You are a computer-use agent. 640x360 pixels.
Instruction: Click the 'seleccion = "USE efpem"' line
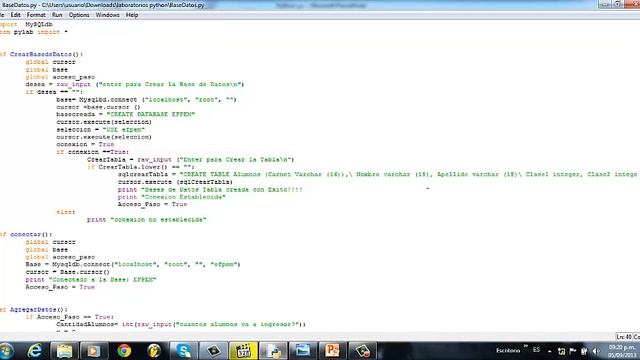[100, 129]
